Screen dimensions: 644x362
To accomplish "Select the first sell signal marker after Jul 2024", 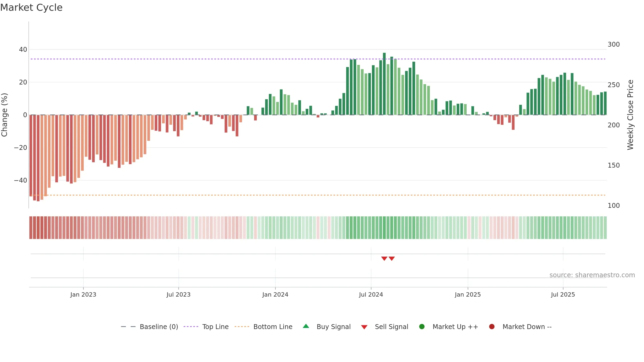I will pos(384,258).
